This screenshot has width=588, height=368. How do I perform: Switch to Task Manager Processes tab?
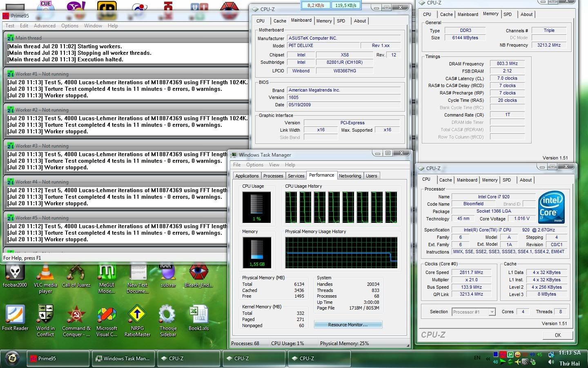pos(273,176)
